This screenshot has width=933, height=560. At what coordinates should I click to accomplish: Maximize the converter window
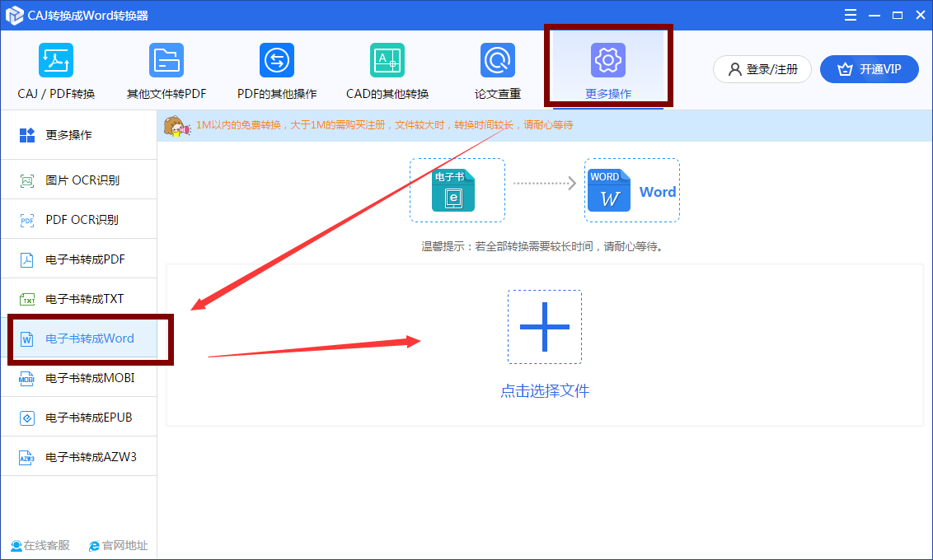point(898,16)
